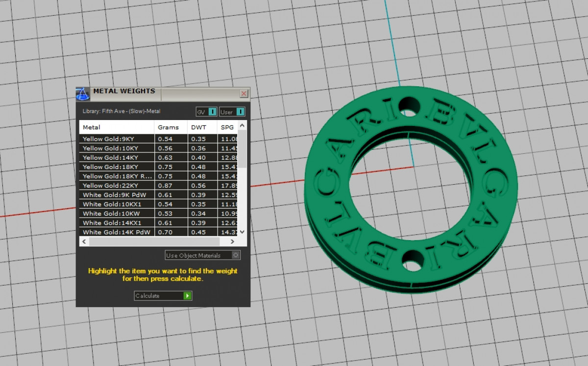The image size is (588, 366).
Task: Close the Metal Weights panel
Action: (x=244, y=94)
